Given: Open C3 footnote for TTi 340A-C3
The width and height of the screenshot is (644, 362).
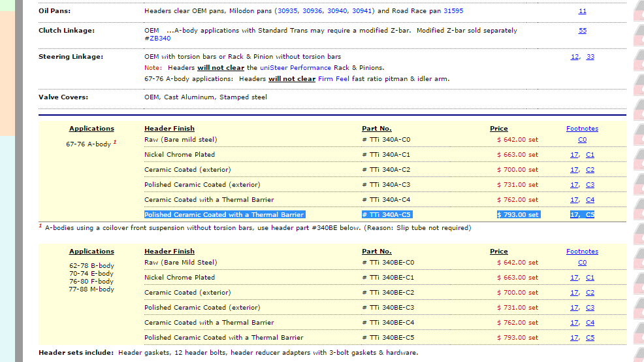Looking at the screenshot, I should pyautogui.click(x=590, y=185).
